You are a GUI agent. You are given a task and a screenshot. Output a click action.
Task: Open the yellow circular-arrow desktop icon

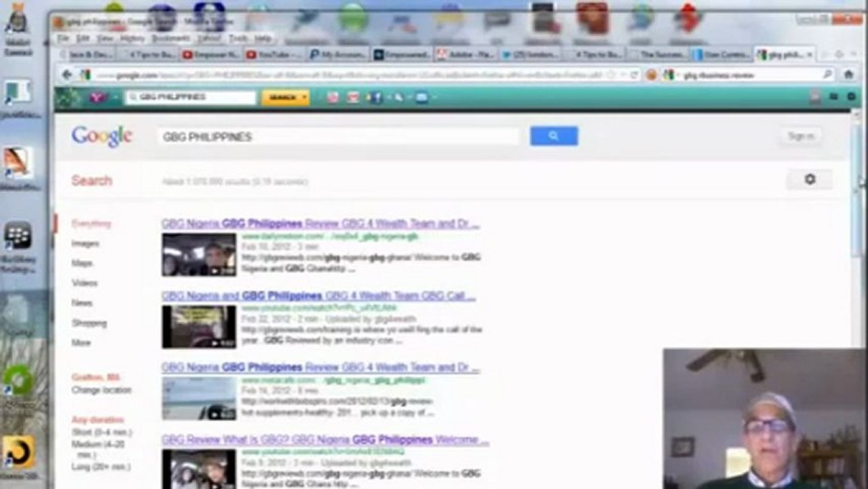tap(18, 452)
